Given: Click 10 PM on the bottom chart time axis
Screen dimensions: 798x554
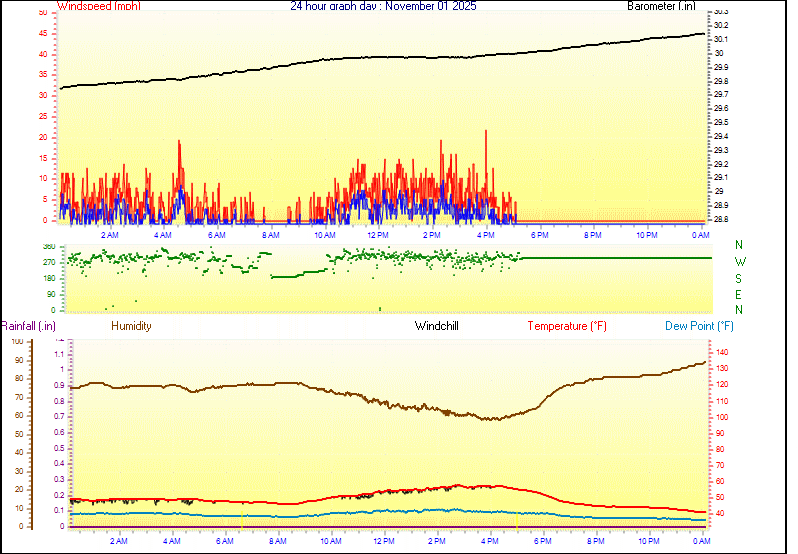Looking at the screenshot, I should coord(649,541).
